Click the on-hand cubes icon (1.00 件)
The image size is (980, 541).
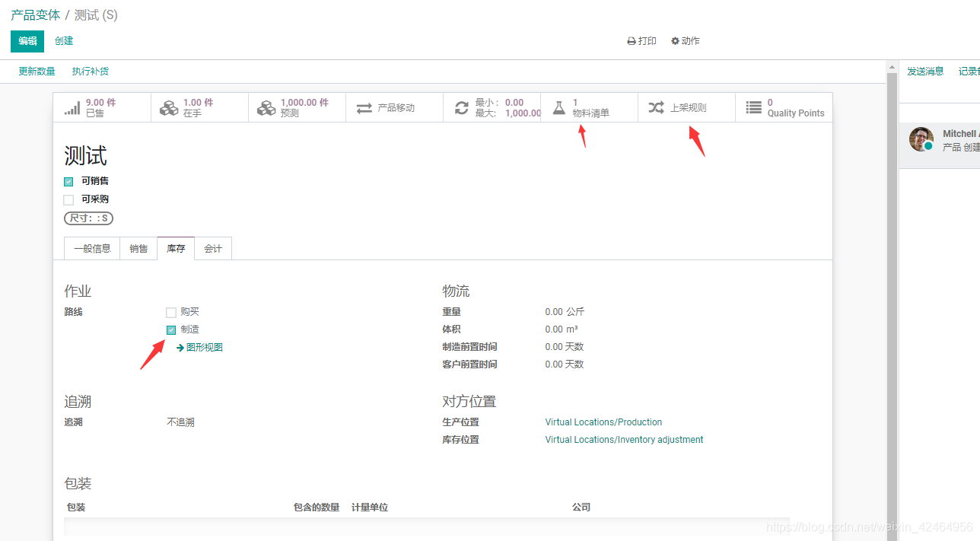click(169, 108)
